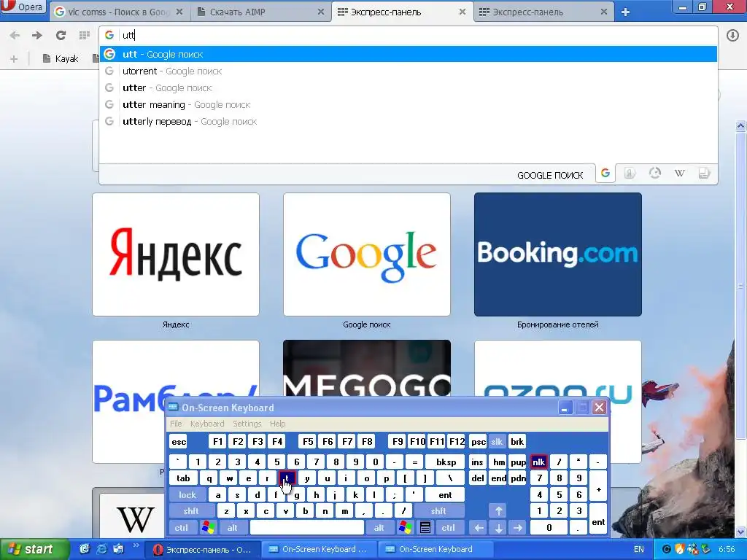Screen dimensions: 747x560
Task: Click the del key on keyboard
Action: click(478, 478)
